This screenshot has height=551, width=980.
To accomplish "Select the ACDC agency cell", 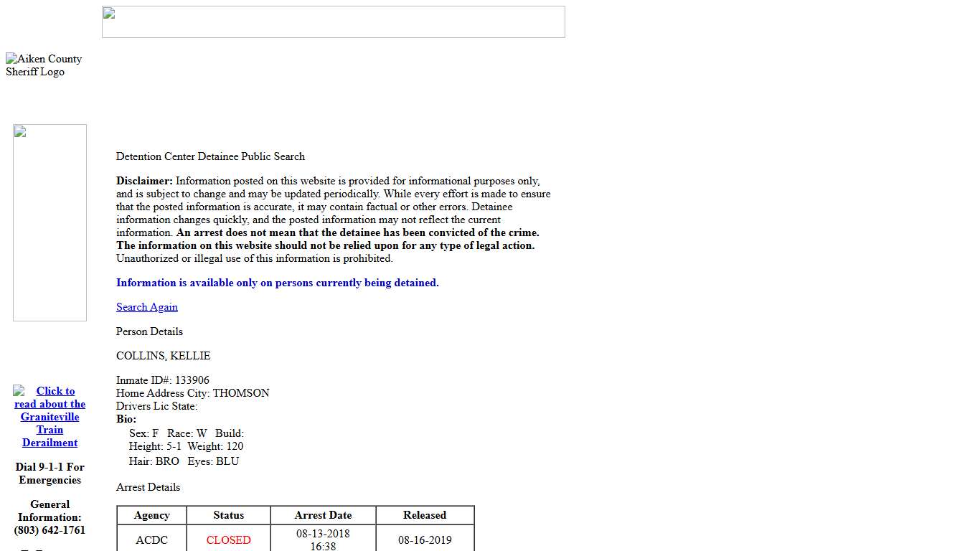I will [x=151, y=540].
